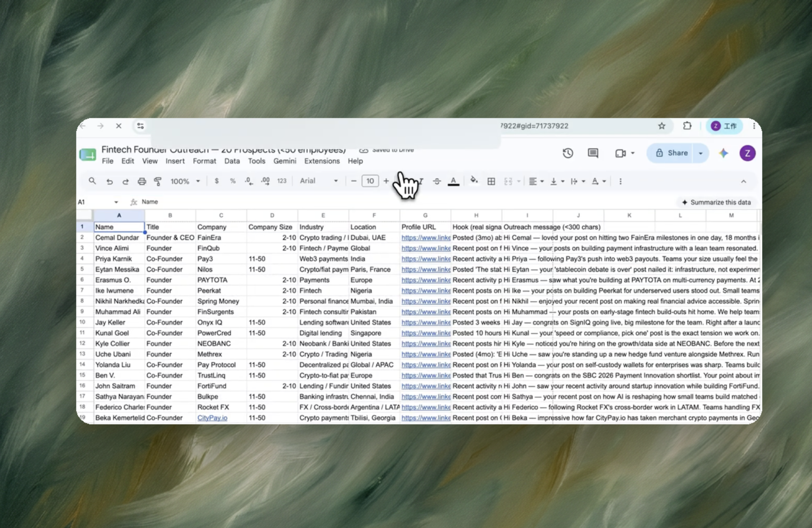The image size is (812, 528).
Task: Open the Gemini sparkle icon
Action: click(x=724, y=153)
